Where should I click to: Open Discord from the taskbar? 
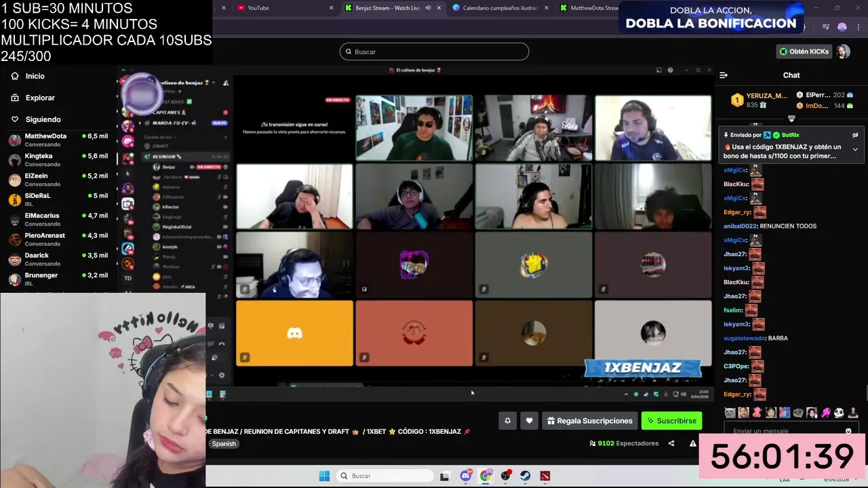466,476
